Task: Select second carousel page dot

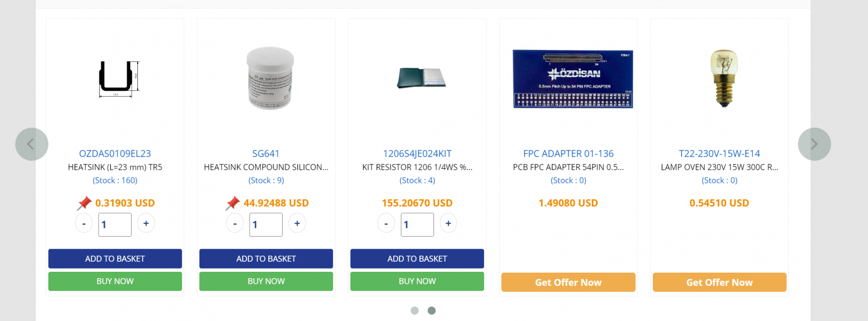Action: pyautogui.click(x=432, y=311)
